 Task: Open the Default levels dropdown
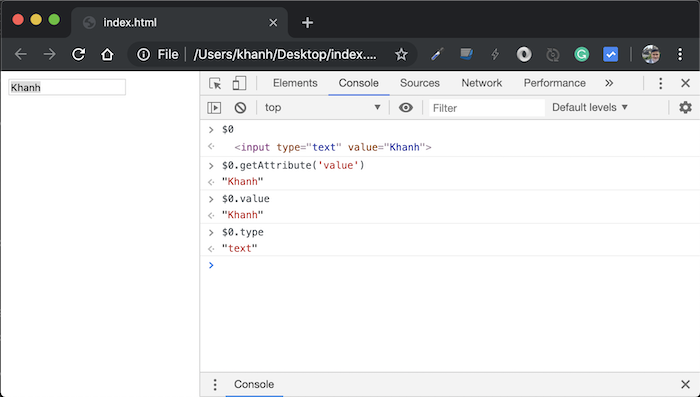(x=590, y=107)
